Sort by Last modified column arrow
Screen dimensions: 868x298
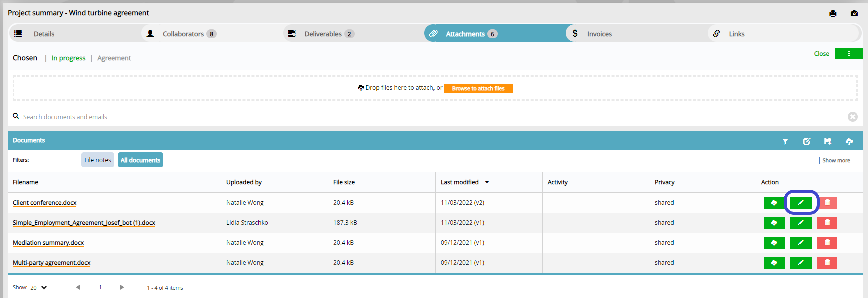tap(487, 182)
